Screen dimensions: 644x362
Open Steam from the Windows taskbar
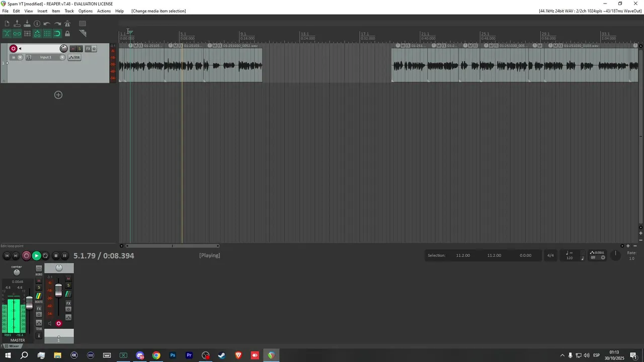(222, 355)
